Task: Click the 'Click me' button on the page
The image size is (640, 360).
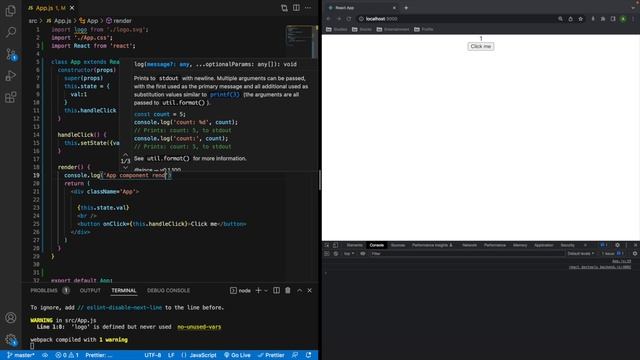Action: tap(481, 47)
